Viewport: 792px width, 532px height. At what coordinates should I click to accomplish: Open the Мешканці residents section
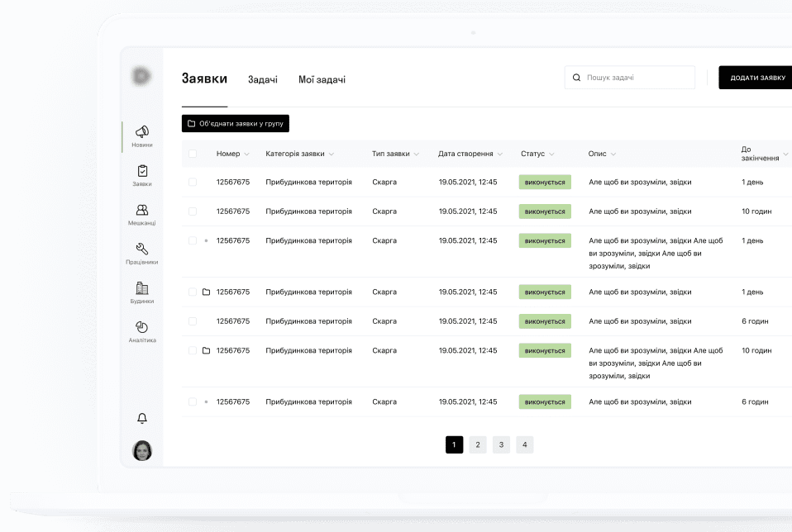(x=142, y=215)
